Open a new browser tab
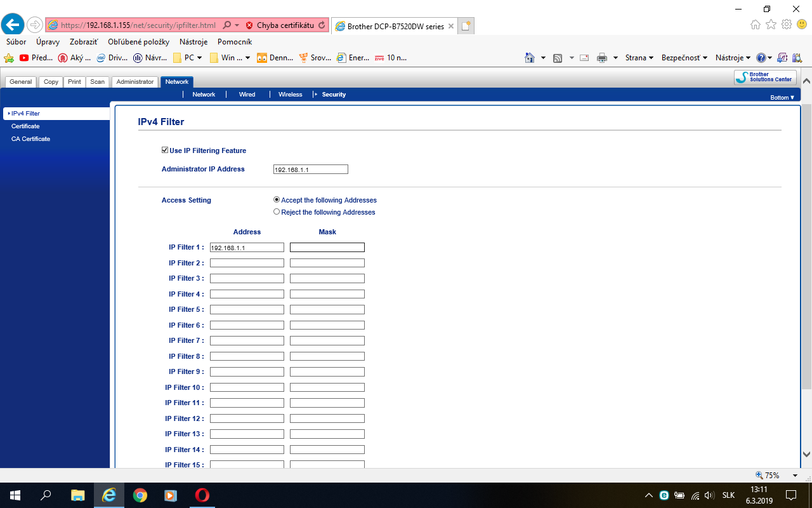 (466, 26)
